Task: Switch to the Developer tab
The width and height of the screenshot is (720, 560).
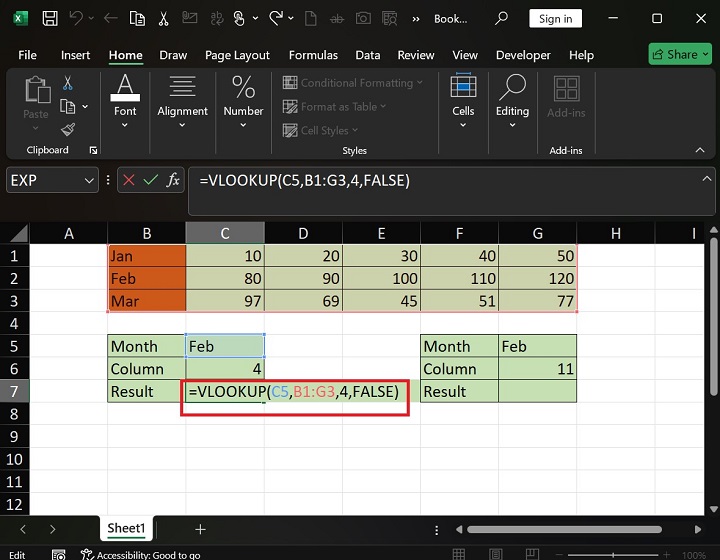Action: coord(523,55)
